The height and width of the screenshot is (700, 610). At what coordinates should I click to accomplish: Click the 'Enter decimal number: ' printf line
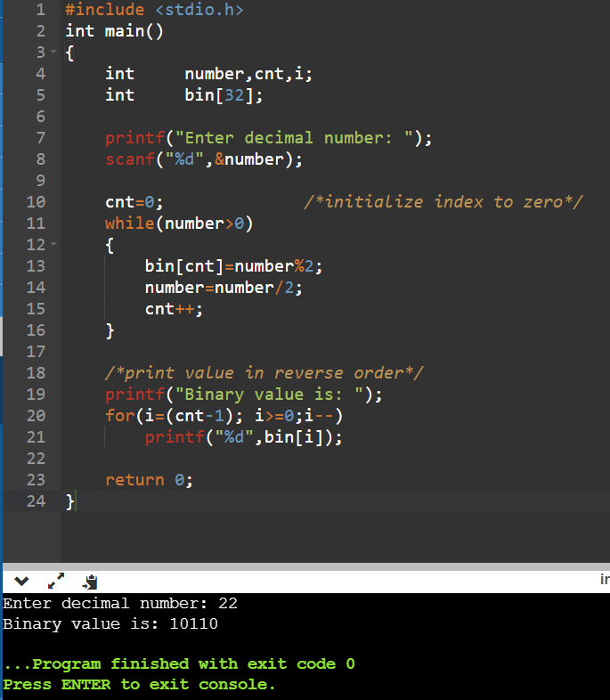(x=269, y=138)
